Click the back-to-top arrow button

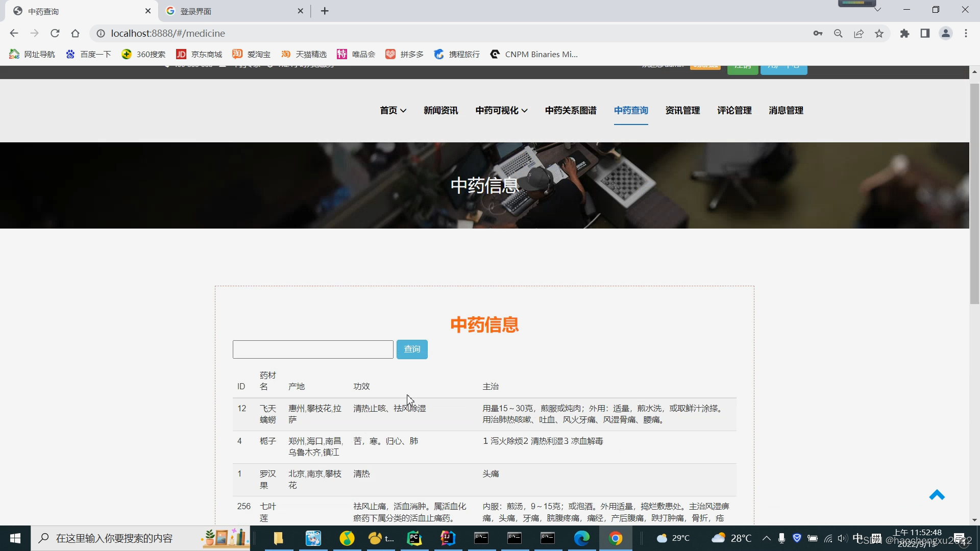pyautogui.click(x=938, y=495)
